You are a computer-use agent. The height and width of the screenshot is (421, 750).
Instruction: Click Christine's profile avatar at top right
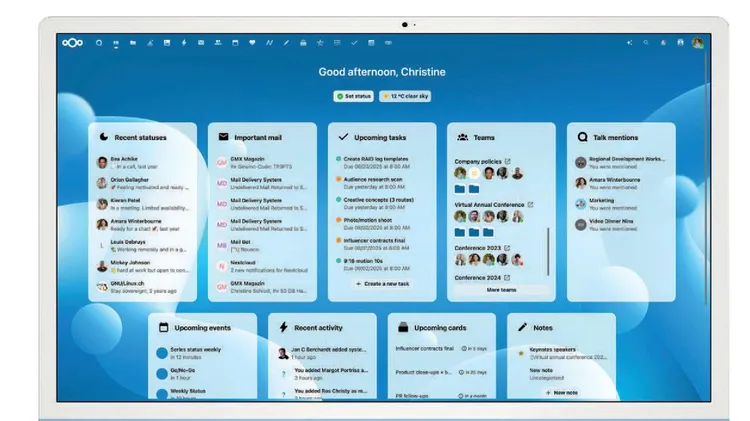697,43
